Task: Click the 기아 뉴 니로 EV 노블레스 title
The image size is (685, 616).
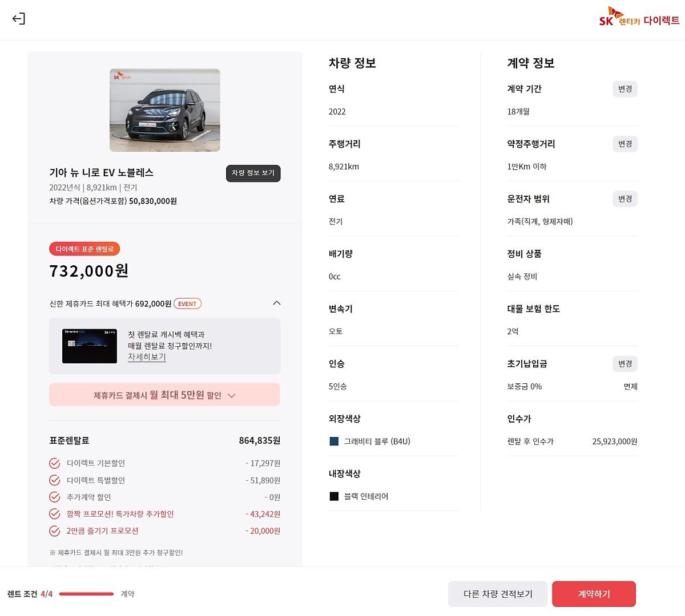Action: [102, 172]
